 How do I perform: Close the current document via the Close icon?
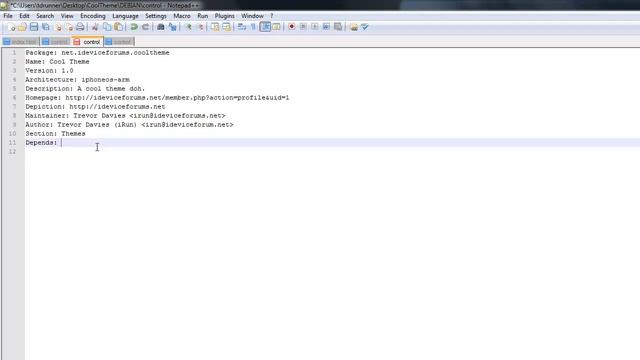point(58,27)
